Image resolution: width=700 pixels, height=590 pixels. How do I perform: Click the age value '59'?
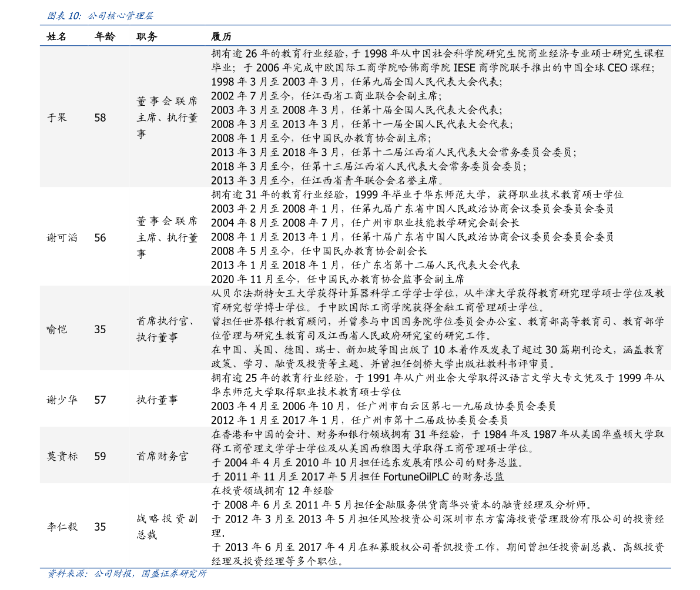point(100,456)
